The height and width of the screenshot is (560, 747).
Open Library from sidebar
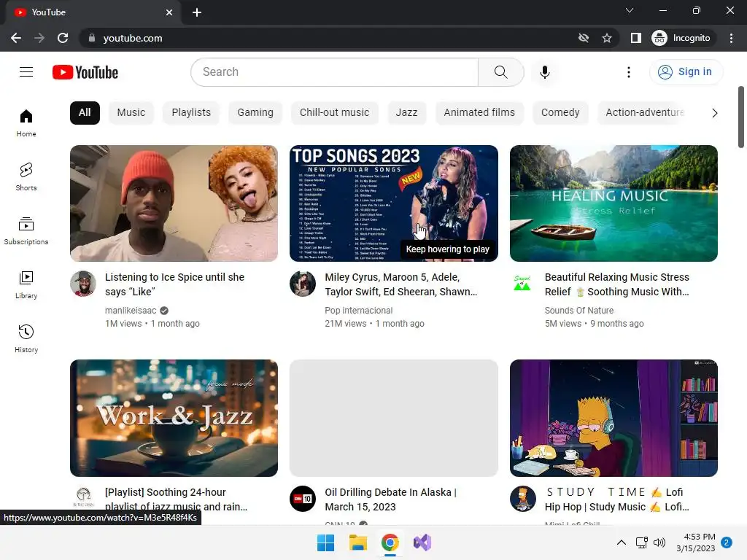click(26, 285)
